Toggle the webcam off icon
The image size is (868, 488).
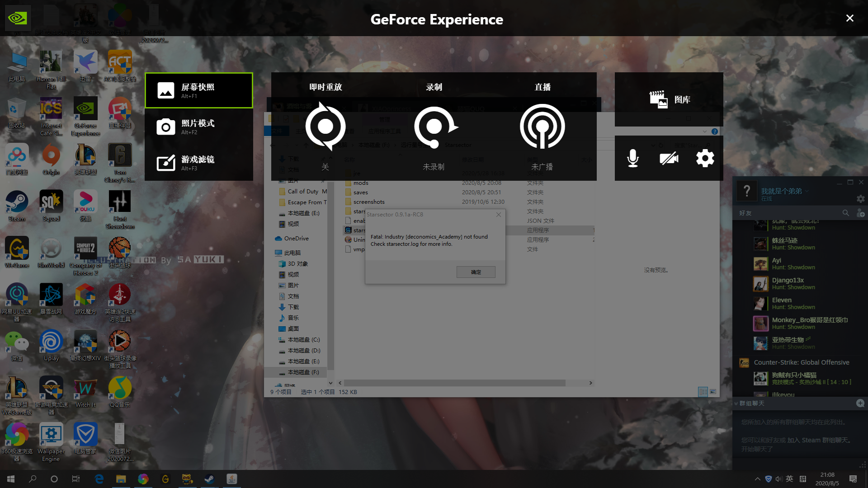coord(669,158)
